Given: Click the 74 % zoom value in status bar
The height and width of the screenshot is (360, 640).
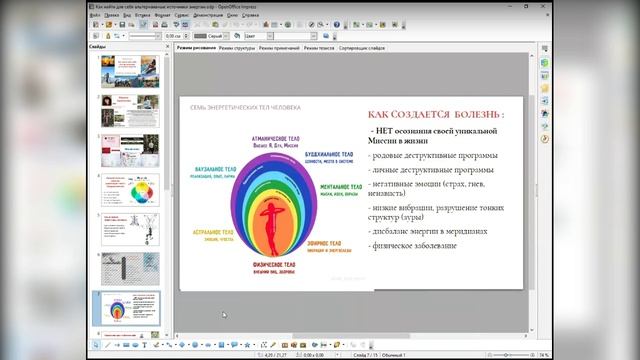Looking at the screenshot, I should [544, 355].
